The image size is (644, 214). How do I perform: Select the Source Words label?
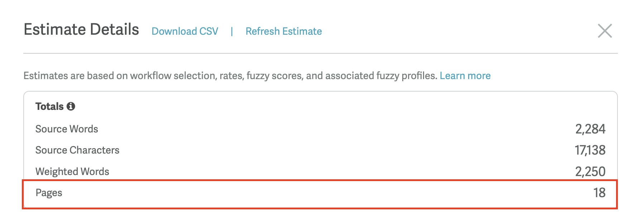67,129
